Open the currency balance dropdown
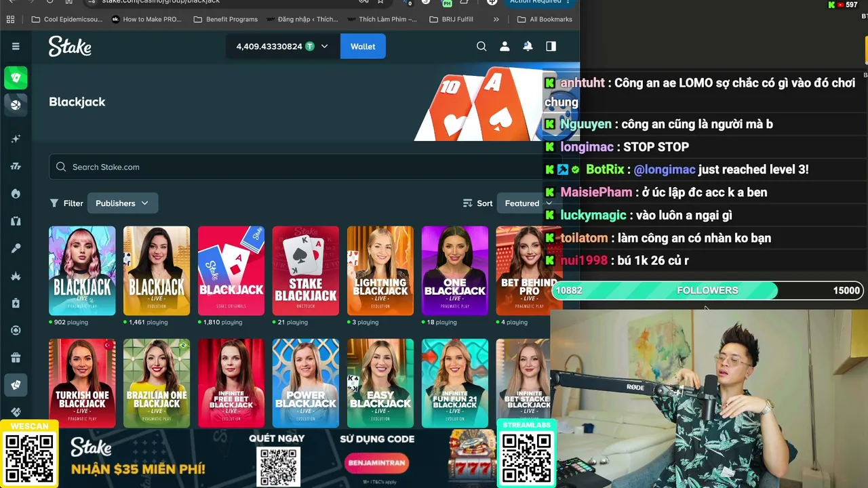The image size is (868, 488). 282,46
